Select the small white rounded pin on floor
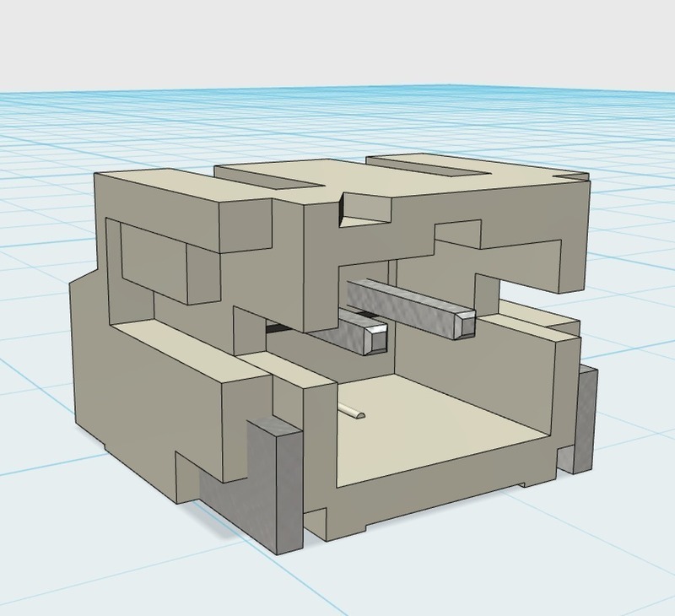The image size is (675, 616). click(352, 413)
